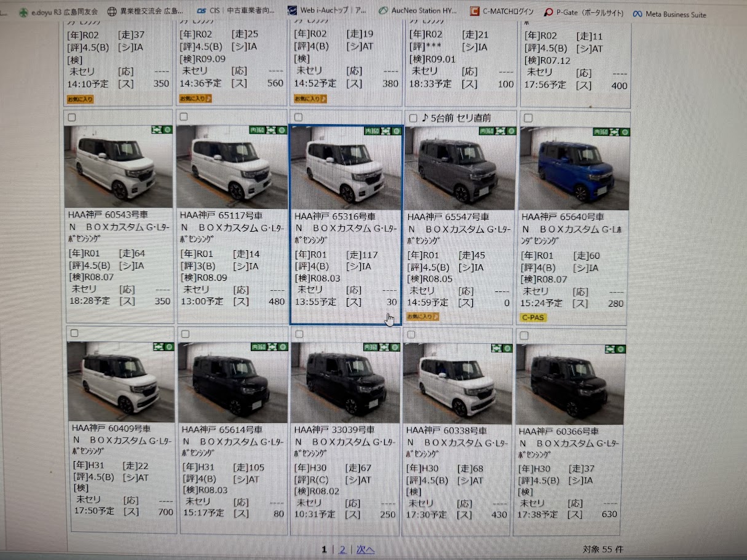Open 内360 view on blue car 65640
The height and width of the screenshot is (560, 747).
(x=600, y=132)
